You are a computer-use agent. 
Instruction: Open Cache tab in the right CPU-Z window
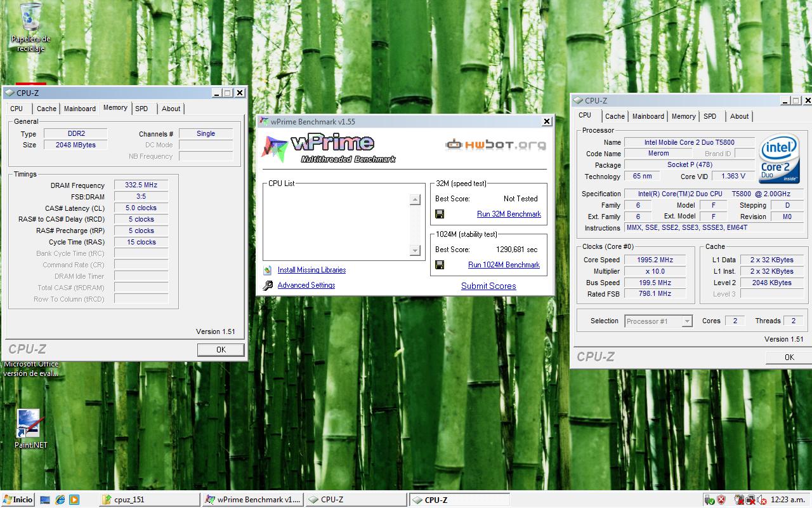pyautogui.click(x=615, y=116)
